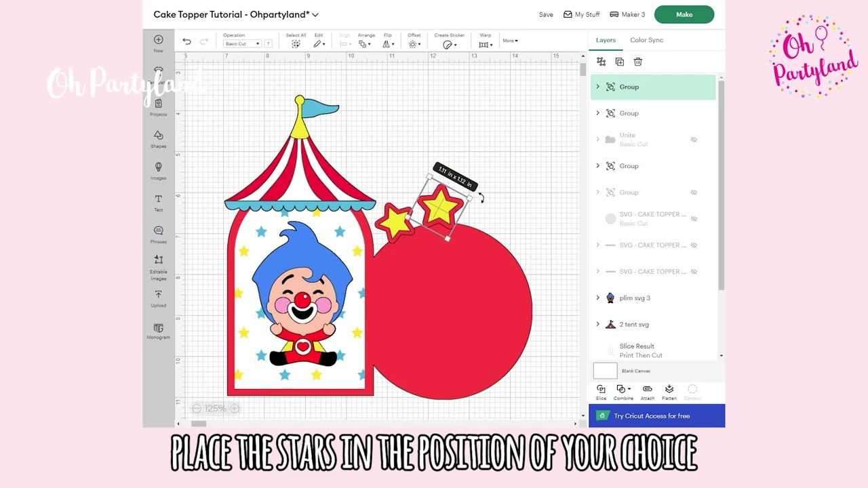Show the hidden Unite layer
Image resolution: width=868 pixels, height=488 pixels.
pyautogui.click(x=694, y=140)
